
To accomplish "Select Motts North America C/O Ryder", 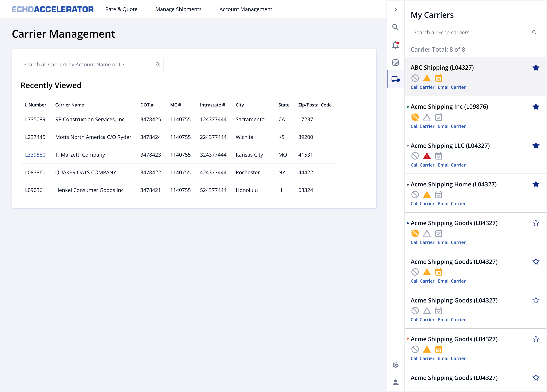I will tap(93, 137).
